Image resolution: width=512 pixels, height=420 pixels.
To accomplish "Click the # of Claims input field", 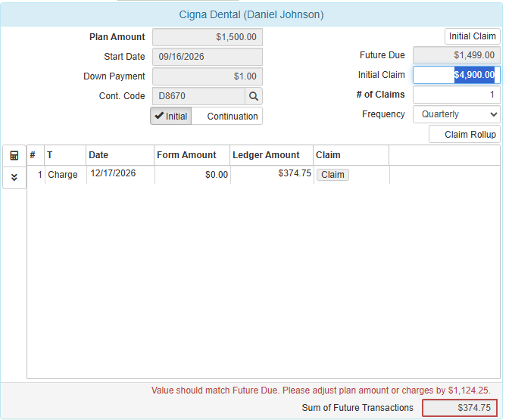I will click(456, 95).
